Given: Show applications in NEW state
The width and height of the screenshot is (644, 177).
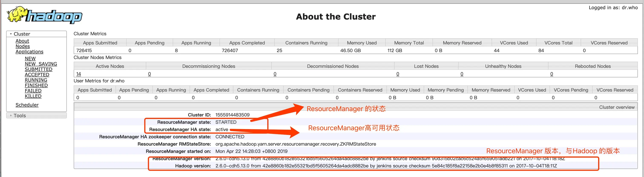Looking at the screenshot, I should [x=30, y=59].
